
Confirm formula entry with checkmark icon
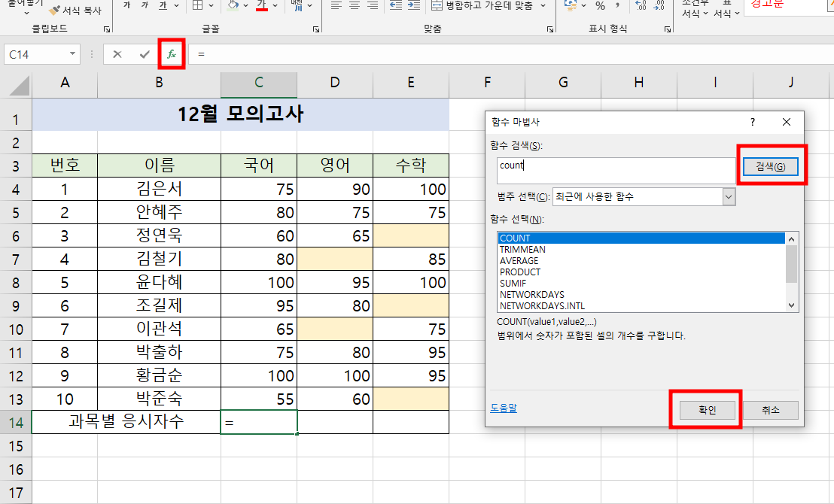click(144, 54)
